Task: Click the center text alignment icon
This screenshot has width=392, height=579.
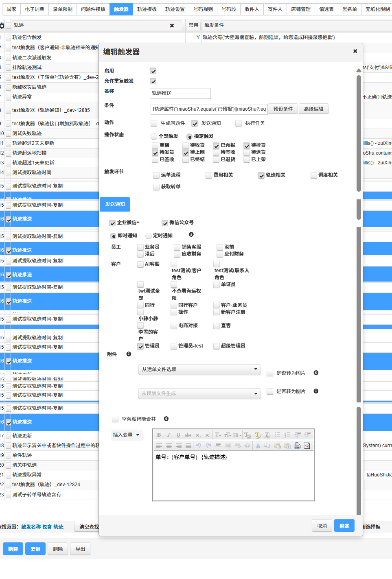Action: click(x=169, y=446)
